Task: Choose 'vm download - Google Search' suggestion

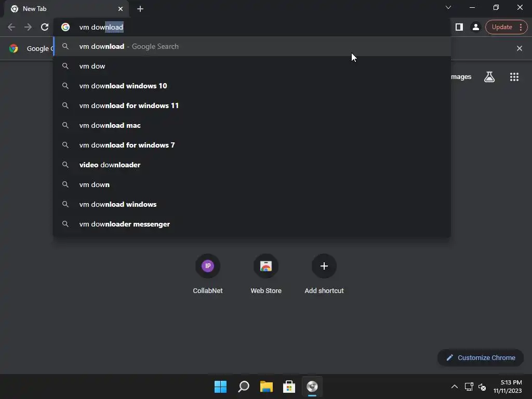Action: [x=252, y=46]
